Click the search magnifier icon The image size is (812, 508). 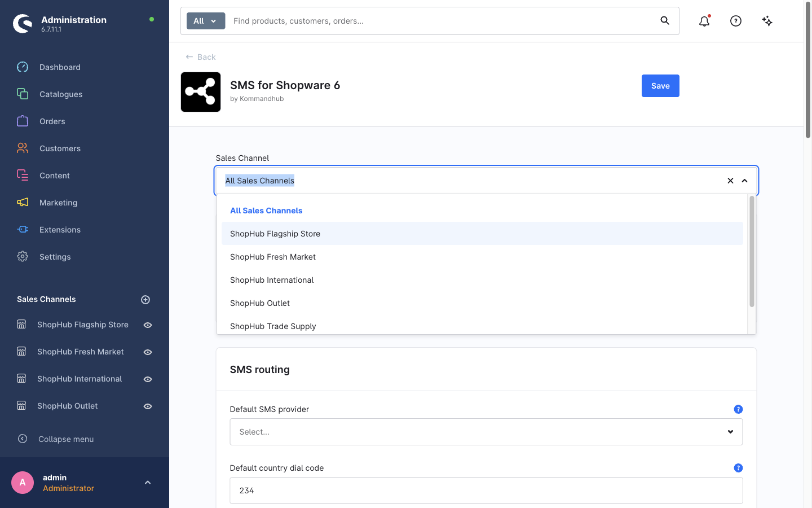(665, 21)
